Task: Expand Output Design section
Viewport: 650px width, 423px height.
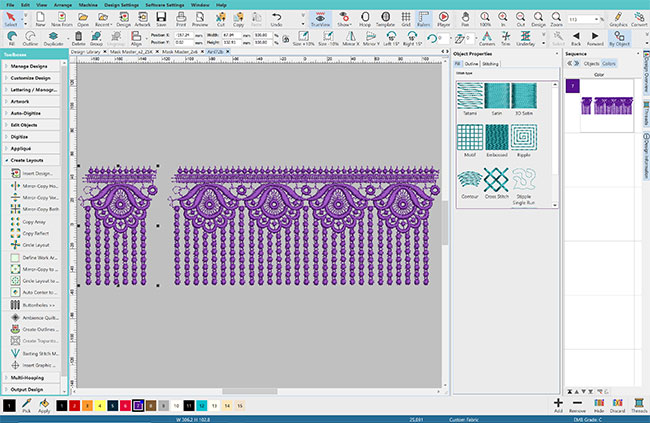Action: point(32,389)
